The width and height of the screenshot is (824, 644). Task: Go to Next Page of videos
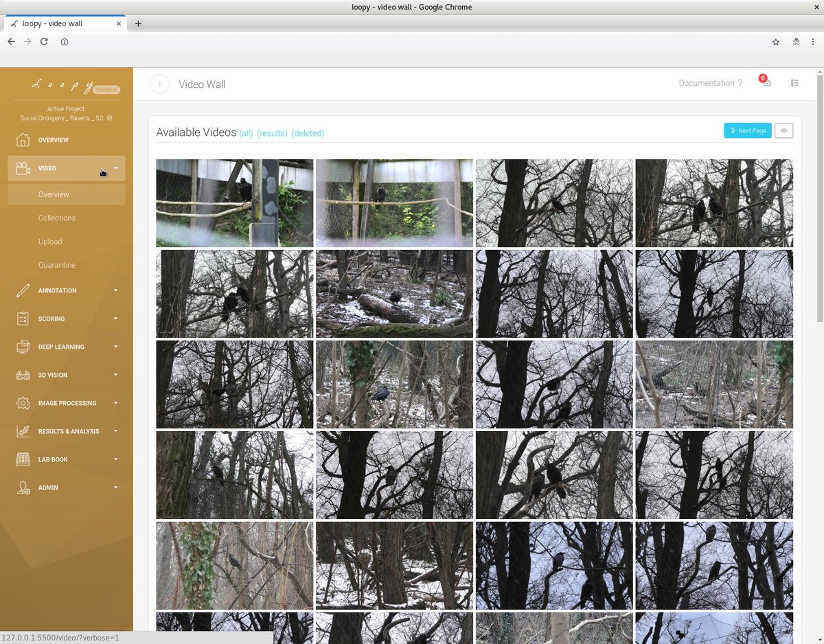748,130
